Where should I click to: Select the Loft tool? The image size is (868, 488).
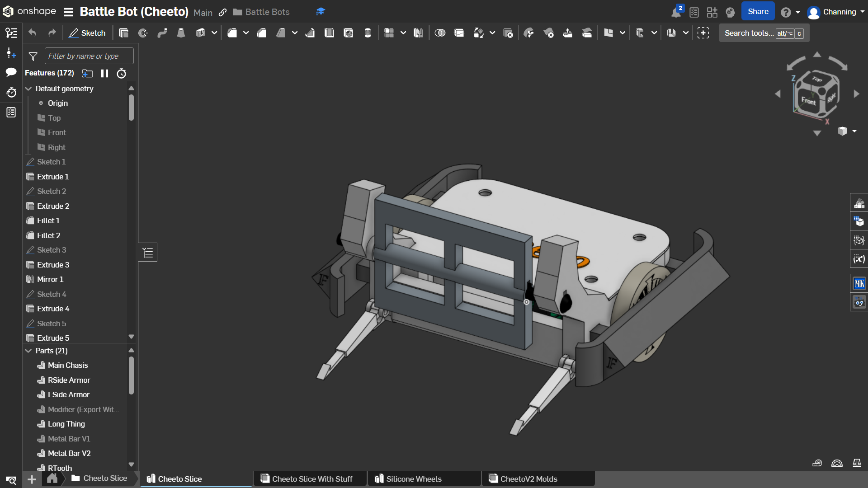click(x=181, y=33)
